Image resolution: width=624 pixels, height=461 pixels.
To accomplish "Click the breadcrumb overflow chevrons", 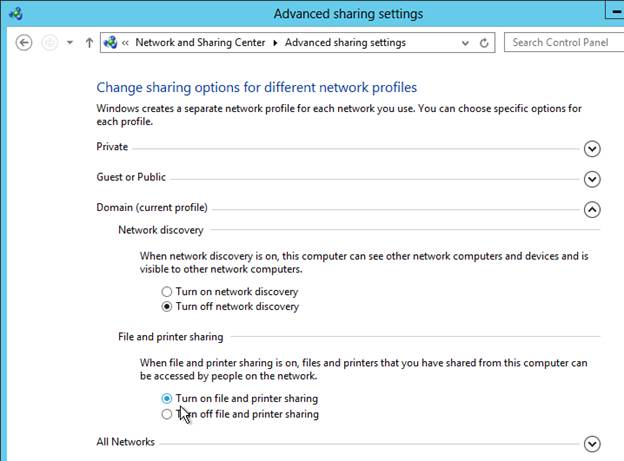I will 125,43.
